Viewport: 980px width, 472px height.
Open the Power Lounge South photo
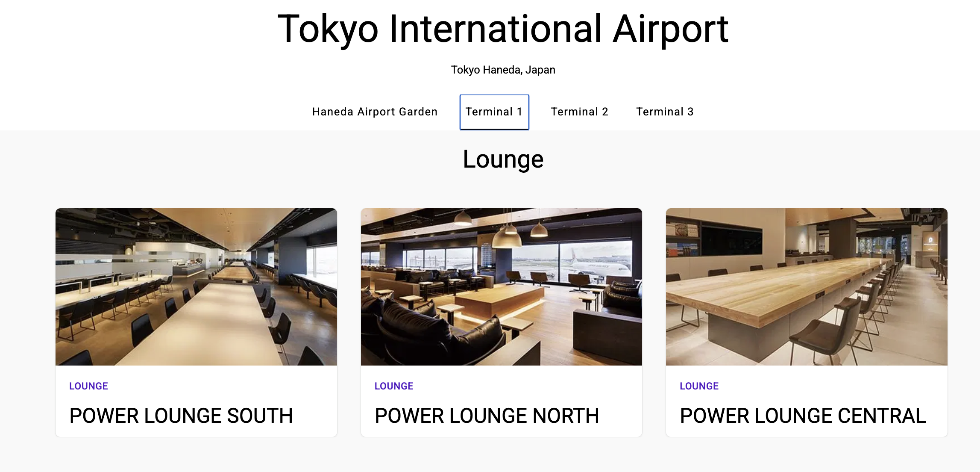point(196,286)
